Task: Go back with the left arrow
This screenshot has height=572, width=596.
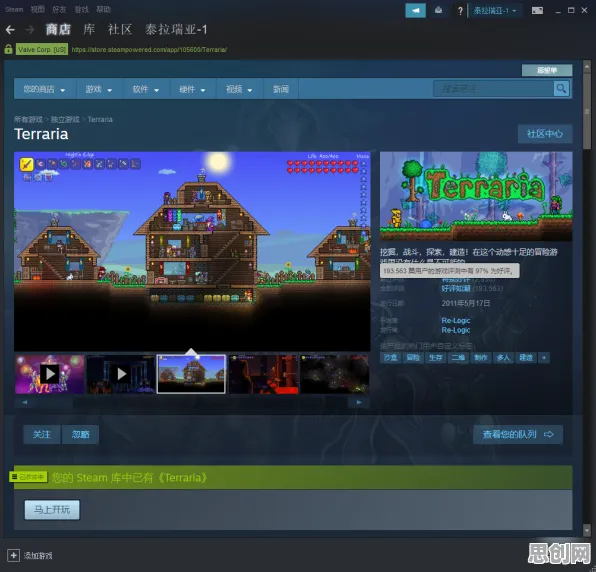Action: (10, 30)
